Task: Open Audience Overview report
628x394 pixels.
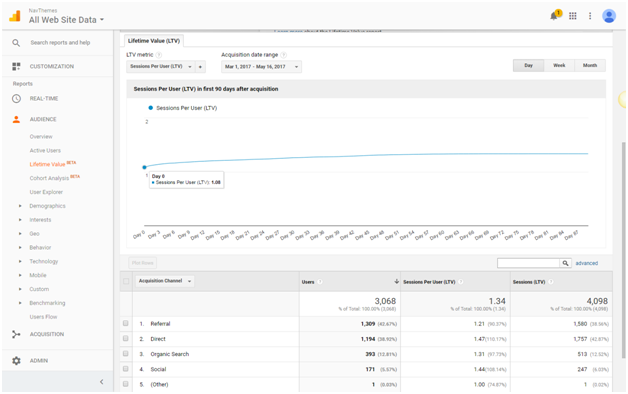Action: click(x=41, y=137)
